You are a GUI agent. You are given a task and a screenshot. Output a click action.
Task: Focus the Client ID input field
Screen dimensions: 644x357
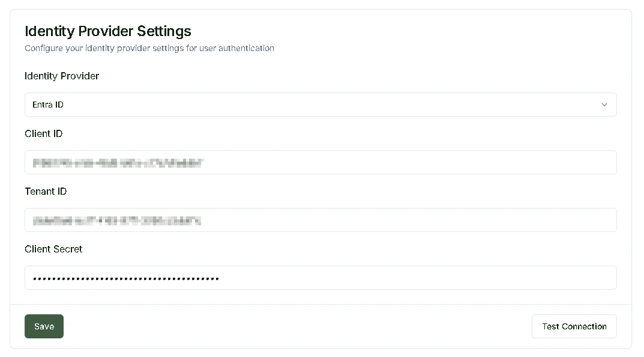pos(320,162)
